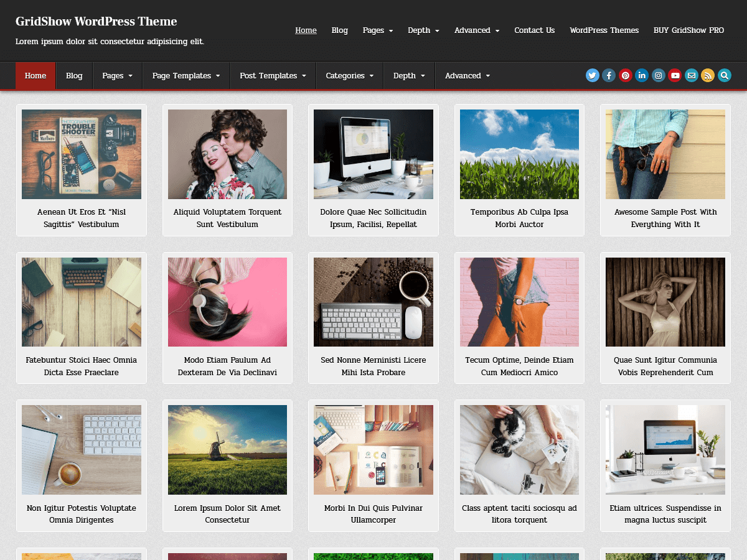The image size is (747, 560).
Task: Open the email contact icon
Action: (691, 75)
